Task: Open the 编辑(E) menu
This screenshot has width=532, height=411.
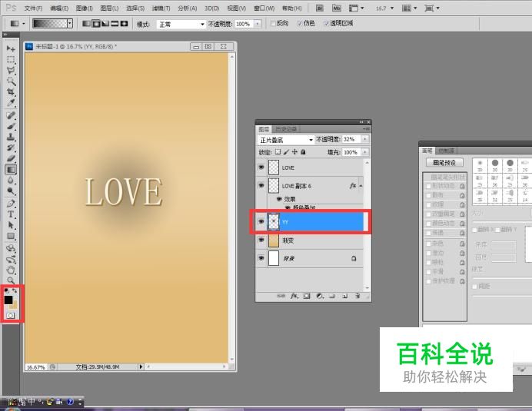Action: 59,8
